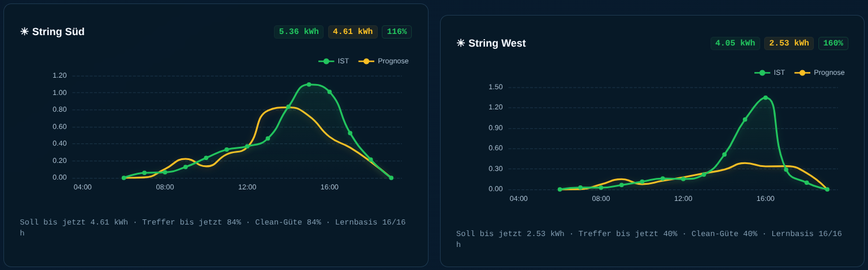The image size is (868, 270).
Task: Toggle IST series in String West legend
Action: pos(769,73)
